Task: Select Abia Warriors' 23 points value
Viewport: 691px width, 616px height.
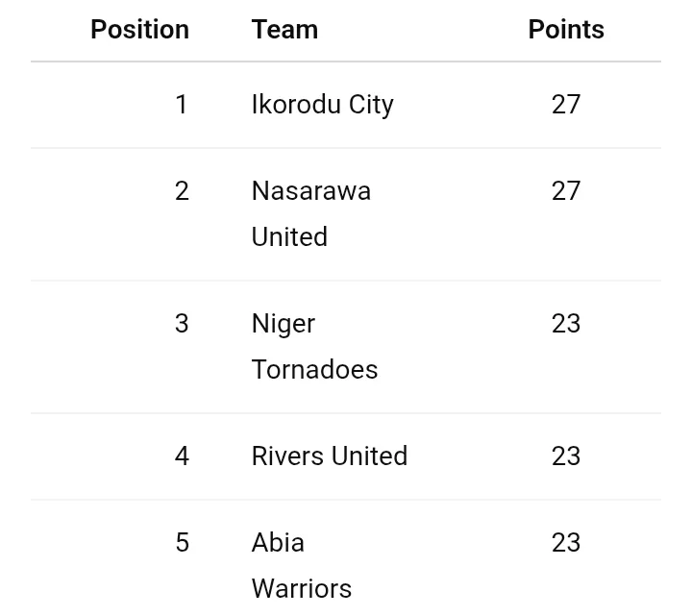Action: 566,543
